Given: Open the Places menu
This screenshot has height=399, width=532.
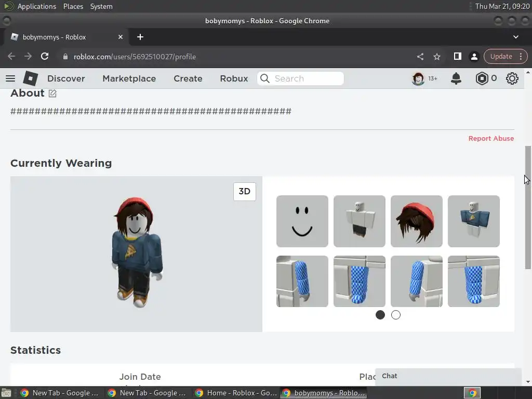Looking at the screenshot, I should pyautogui.click(x=73, y=6).
